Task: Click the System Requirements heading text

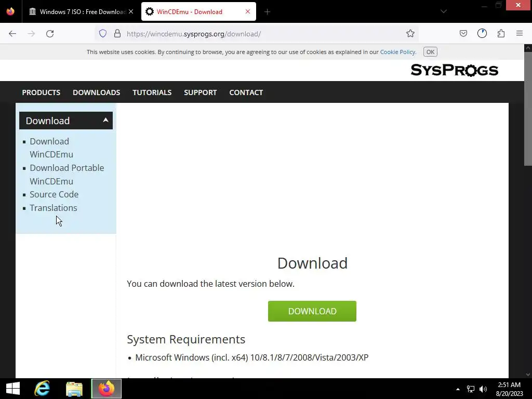Action: click(186, 339)
